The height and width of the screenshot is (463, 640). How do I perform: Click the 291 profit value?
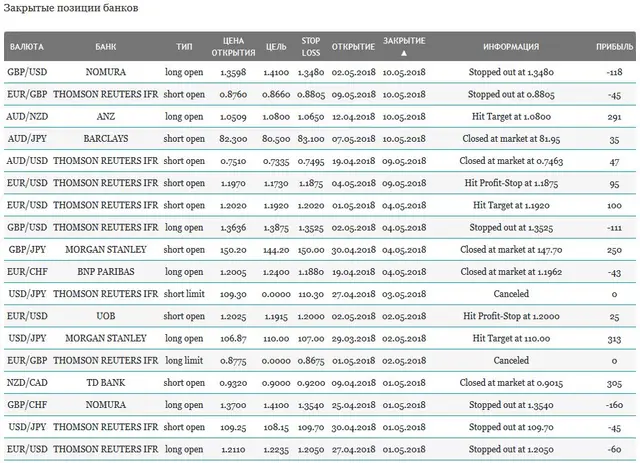click(x=614, y=117)
